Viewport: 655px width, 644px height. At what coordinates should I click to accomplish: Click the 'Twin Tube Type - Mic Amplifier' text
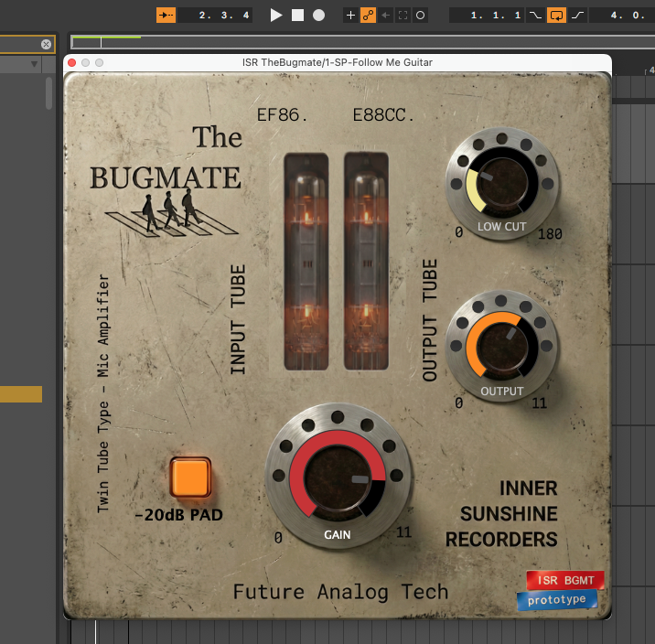click(102, 393)
